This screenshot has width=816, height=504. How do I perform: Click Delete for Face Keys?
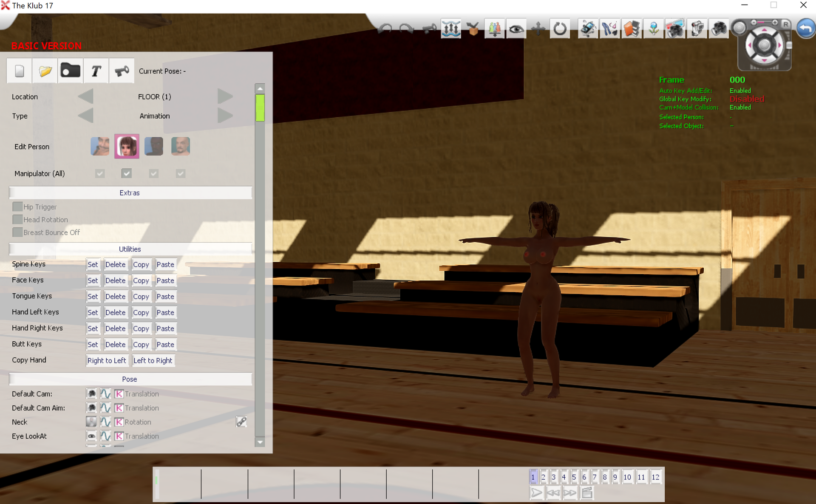pyautogui.click(x=116, y=280)
